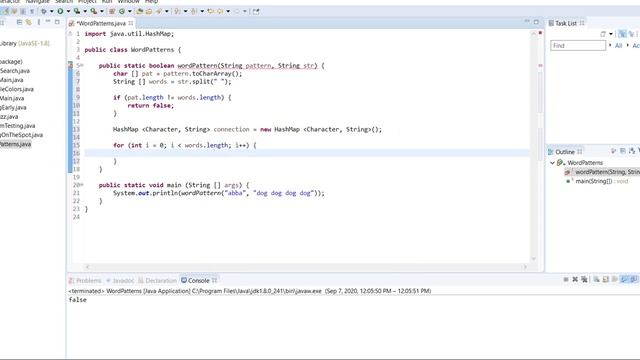This screenshot has width=640, height=360.
Task: Click the green New Java Class icon
Action: pyautogui.click(x=122, y=11)
